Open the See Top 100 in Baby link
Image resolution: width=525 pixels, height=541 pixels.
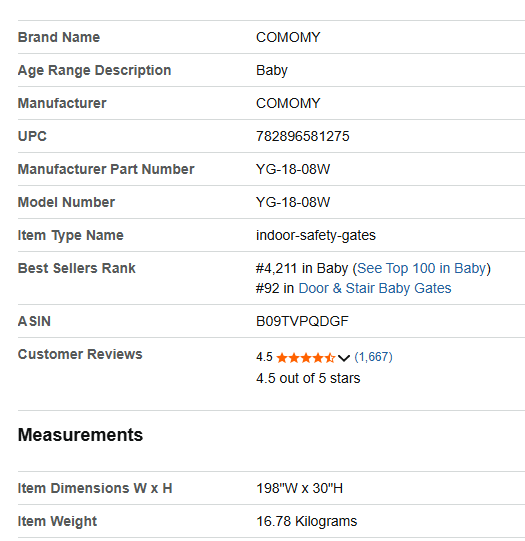[x=422, y=268]
